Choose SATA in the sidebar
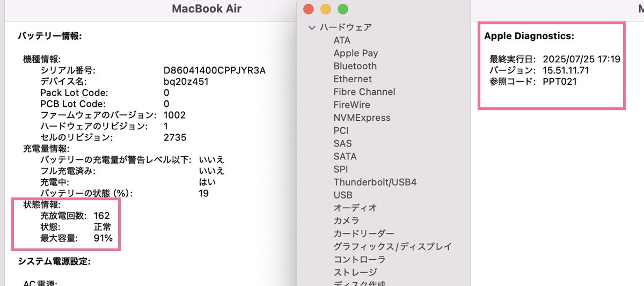Image resolution: width=644 pixels, height=286 pixels. pos(345,156)
